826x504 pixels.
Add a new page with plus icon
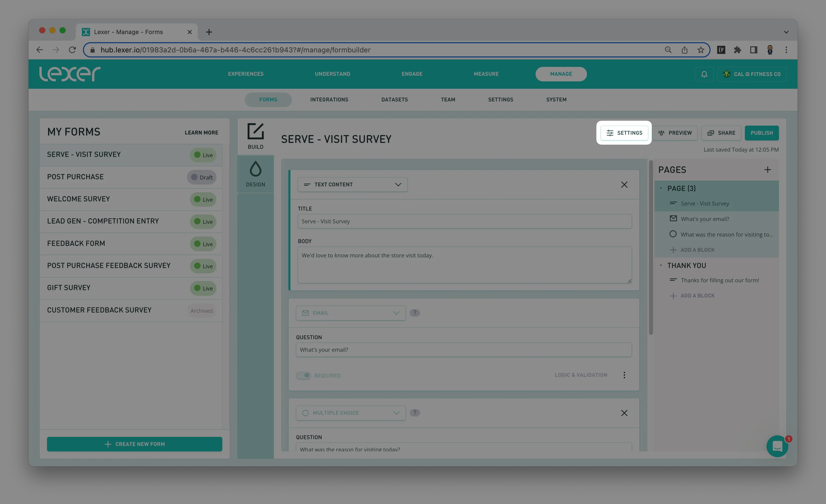(x=767, y=170)
